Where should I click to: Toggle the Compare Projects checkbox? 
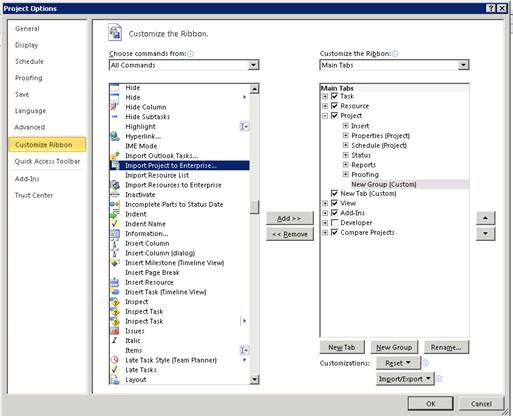pos(334,232)
